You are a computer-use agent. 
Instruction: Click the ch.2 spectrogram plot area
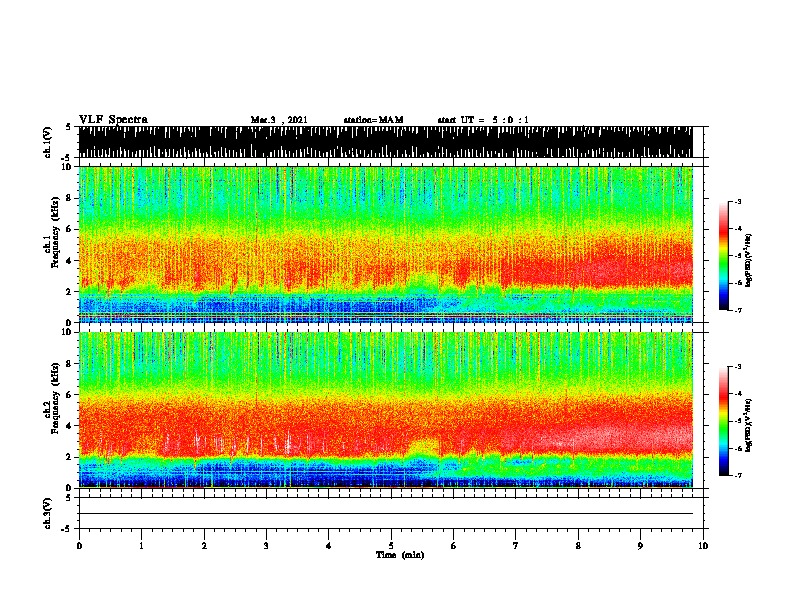[386, 410]
